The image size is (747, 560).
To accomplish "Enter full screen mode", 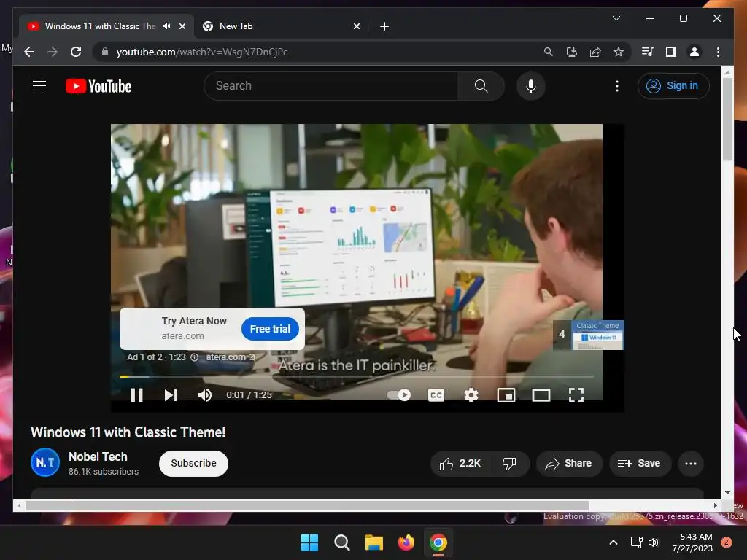I will pyautogui.click(x=576, y=394).
